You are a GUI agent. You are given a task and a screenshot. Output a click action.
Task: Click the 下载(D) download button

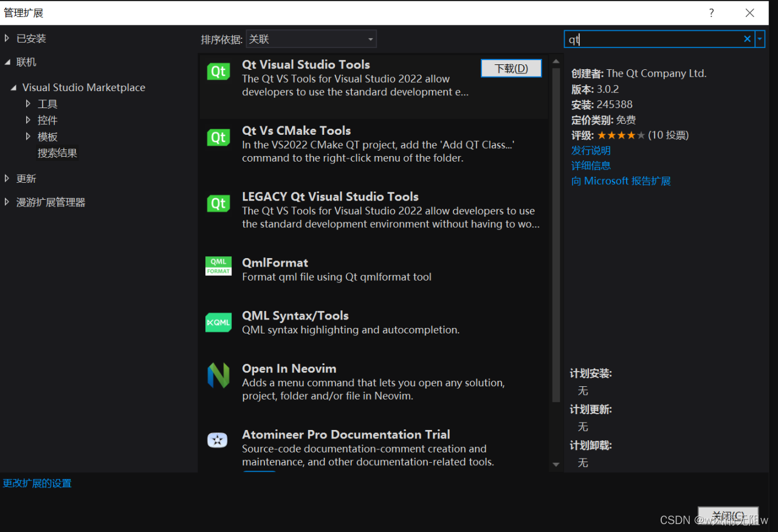(x=511, y=69)
